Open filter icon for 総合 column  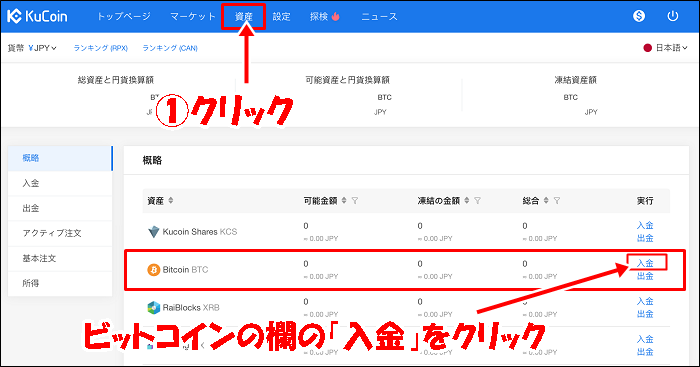(x=556, y=200)
